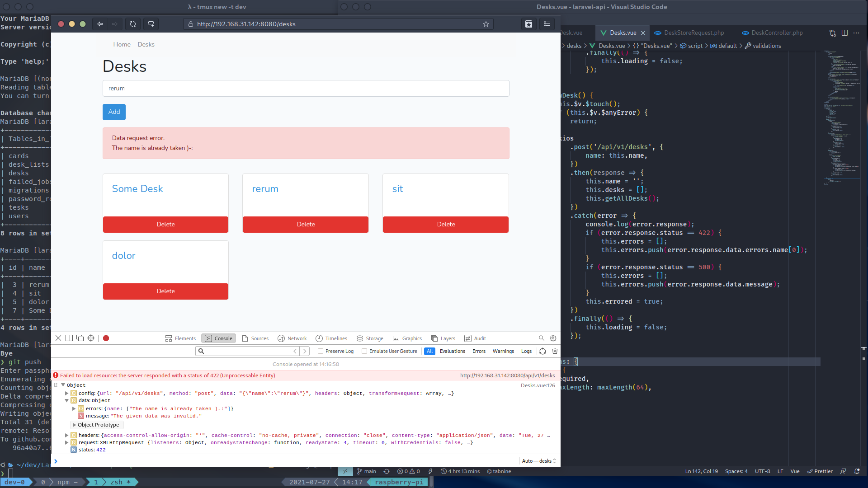Go to previous console search result

tap(295, 351)
